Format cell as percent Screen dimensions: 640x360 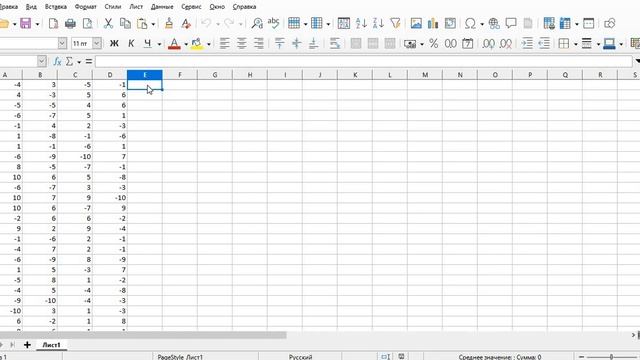click(433, 43)
